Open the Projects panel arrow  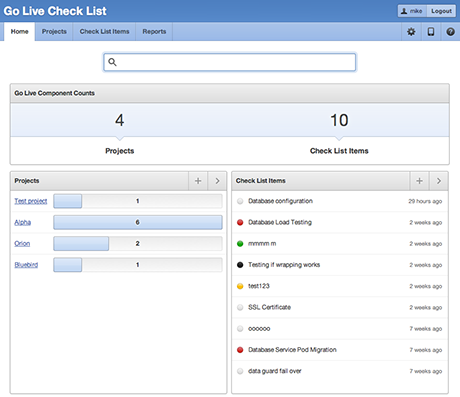click(x=217, y=181)
